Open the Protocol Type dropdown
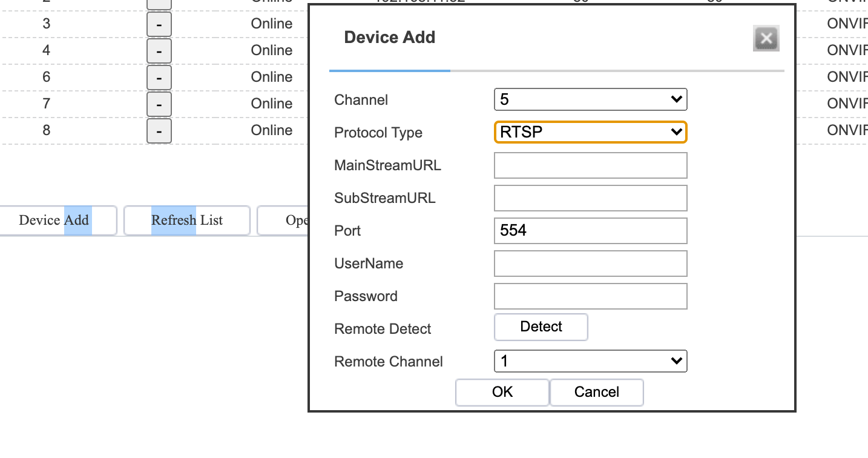 click(x=590, y=132)
